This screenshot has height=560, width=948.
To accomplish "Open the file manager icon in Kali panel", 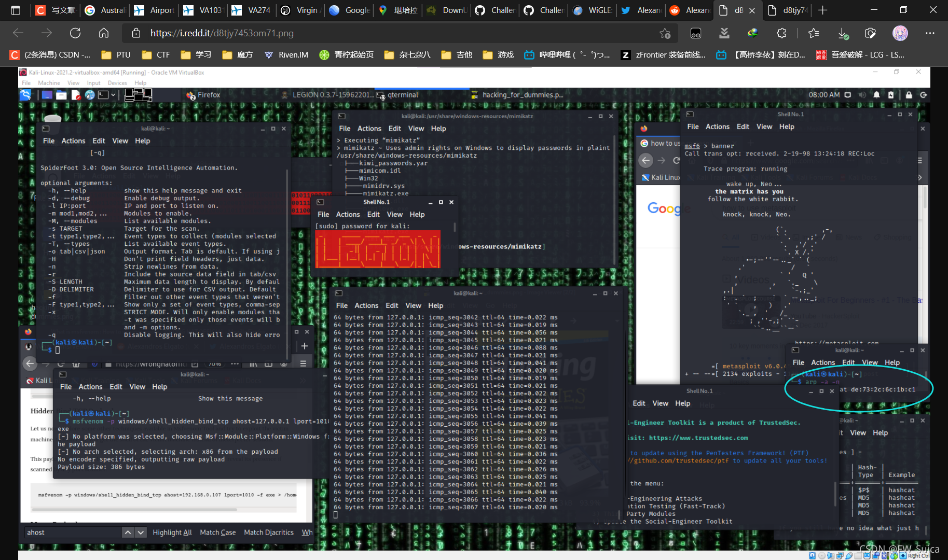I will click(61, 95).
